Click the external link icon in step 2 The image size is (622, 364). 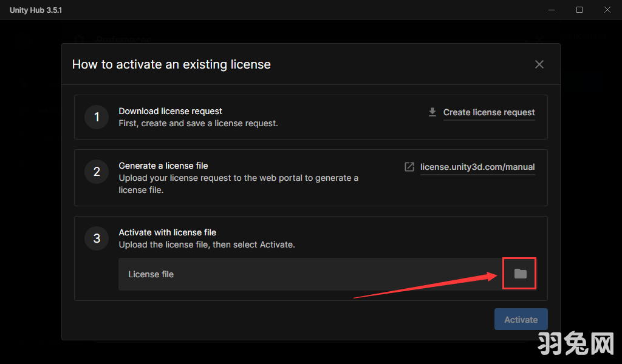click(x=409, y=167)
